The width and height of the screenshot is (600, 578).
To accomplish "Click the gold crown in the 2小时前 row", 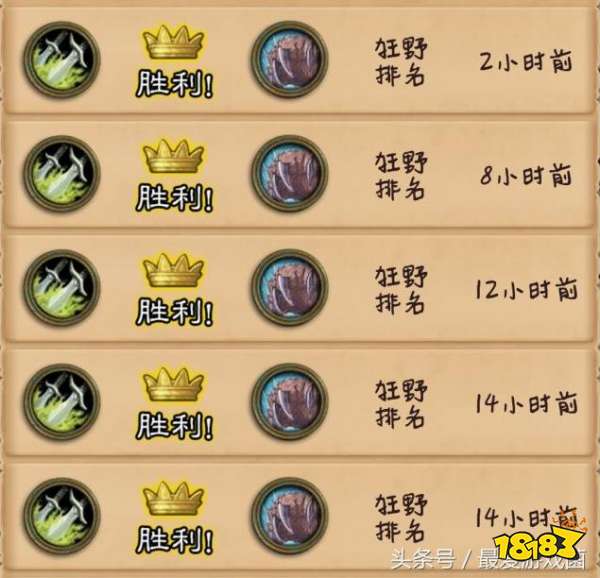I will tap(173, 42).
